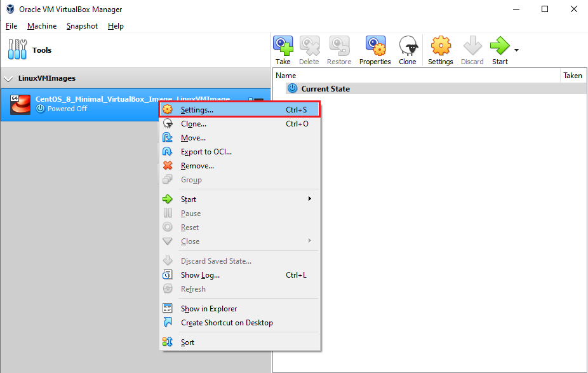
Task: Select Remove... in the context menu
Action: click(239, 165)
